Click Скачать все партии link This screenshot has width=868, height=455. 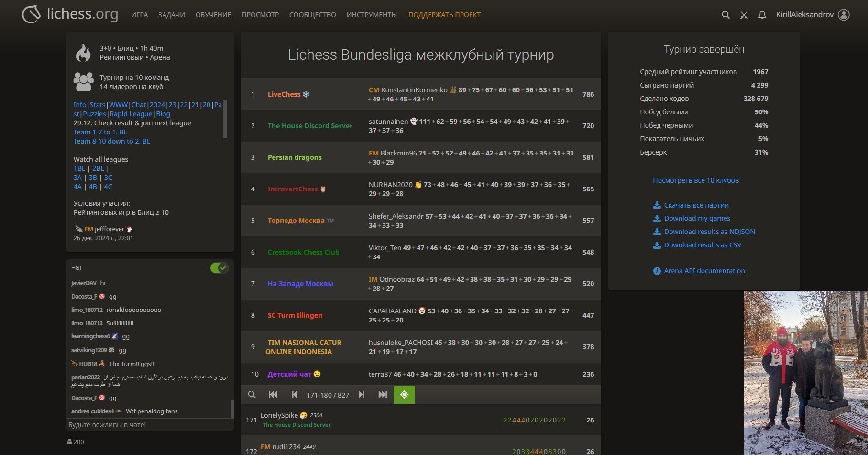pos(696,205)
